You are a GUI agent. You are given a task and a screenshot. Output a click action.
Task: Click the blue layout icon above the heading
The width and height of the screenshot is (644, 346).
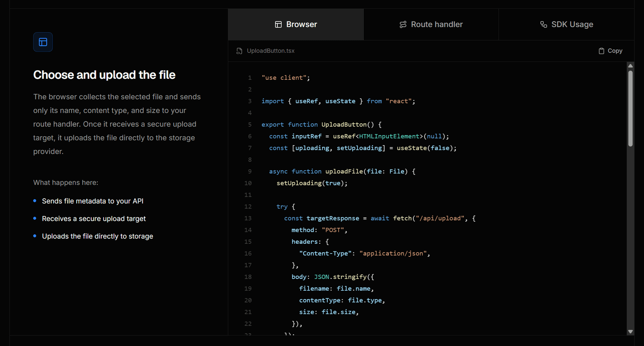click(x=43, y=42)
